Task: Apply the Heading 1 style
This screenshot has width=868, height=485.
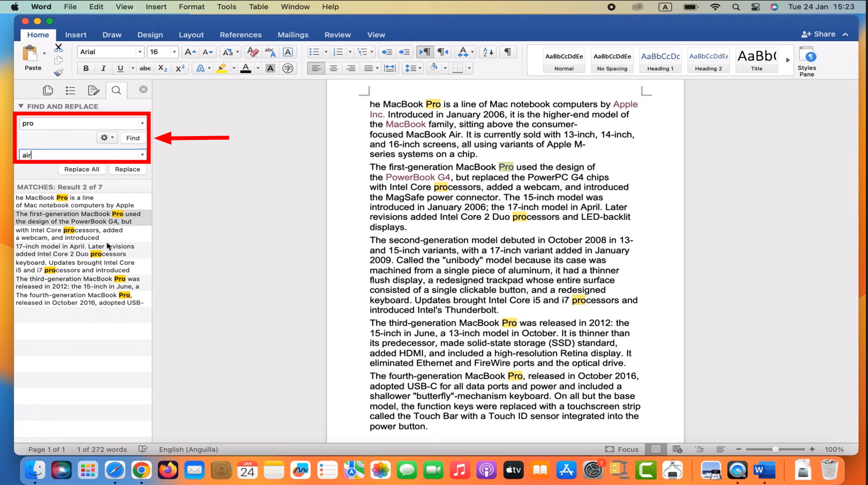Action: click(660, 60)
